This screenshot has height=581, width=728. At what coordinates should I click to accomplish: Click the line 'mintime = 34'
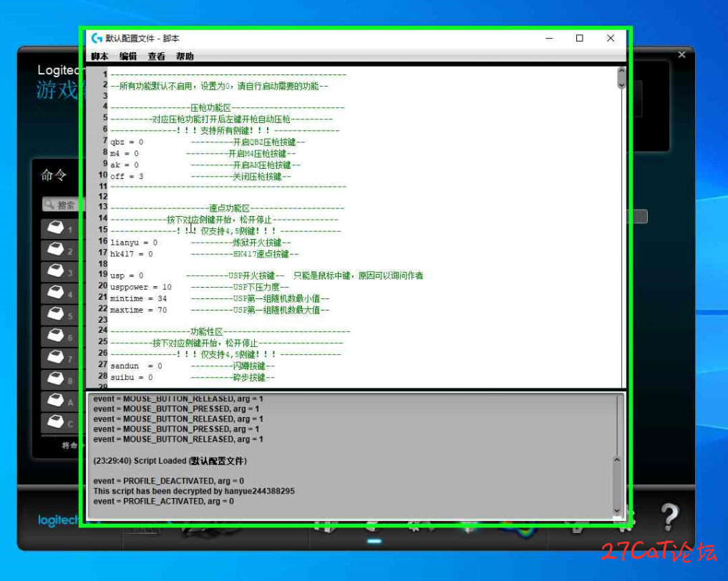point(138,298)
